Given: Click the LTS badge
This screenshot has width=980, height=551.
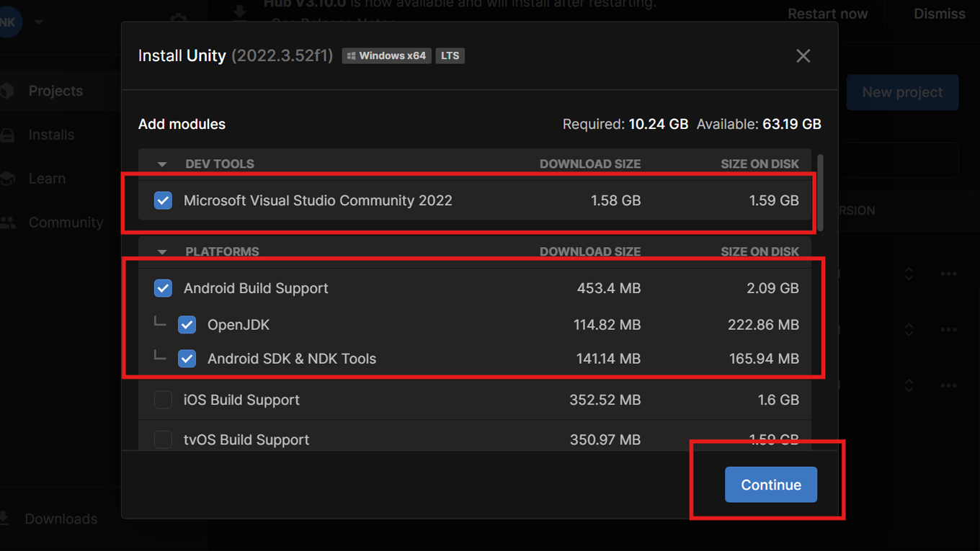Looking at the screenshot, I should (450, 55).
